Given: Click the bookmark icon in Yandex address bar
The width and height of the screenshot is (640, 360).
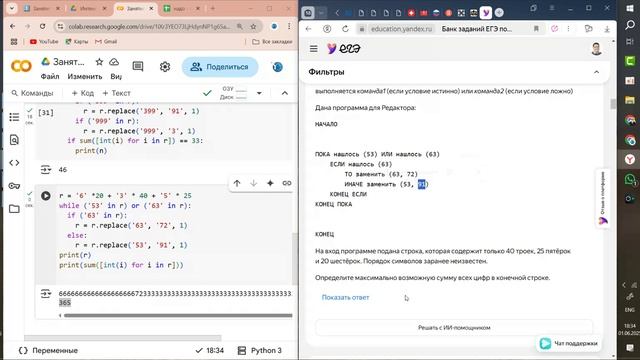Looking at the screenshot, I should pos(536,29).
